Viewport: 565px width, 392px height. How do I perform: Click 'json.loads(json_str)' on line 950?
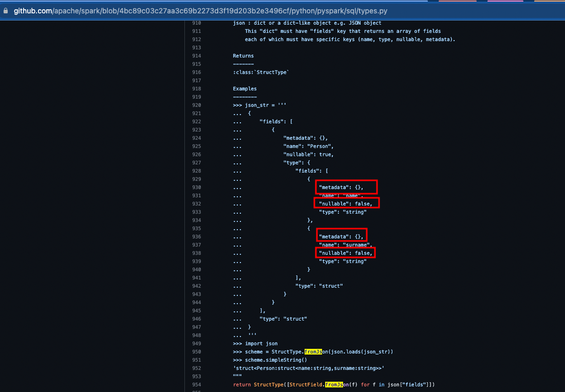point(361,352)
